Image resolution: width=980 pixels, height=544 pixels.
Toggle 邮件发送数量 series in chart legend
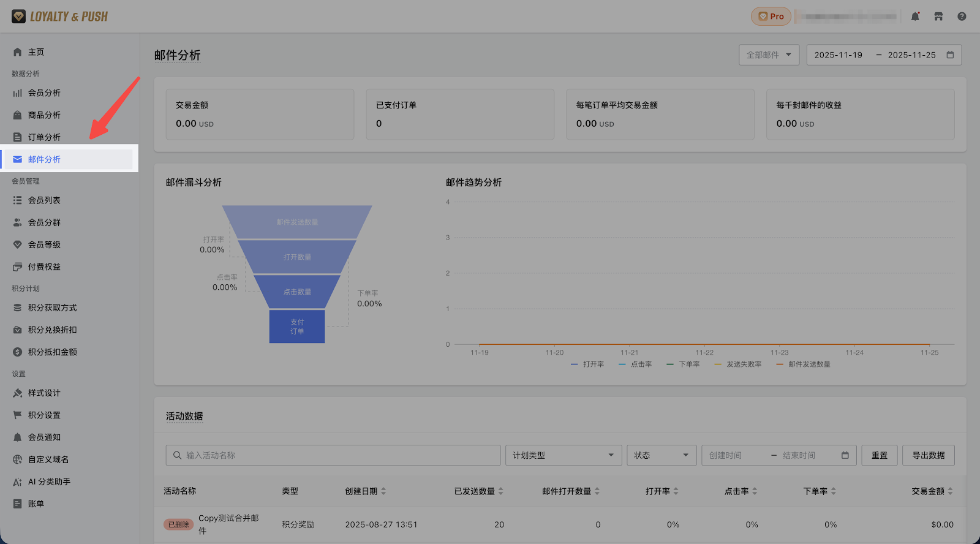pos(803,365)
